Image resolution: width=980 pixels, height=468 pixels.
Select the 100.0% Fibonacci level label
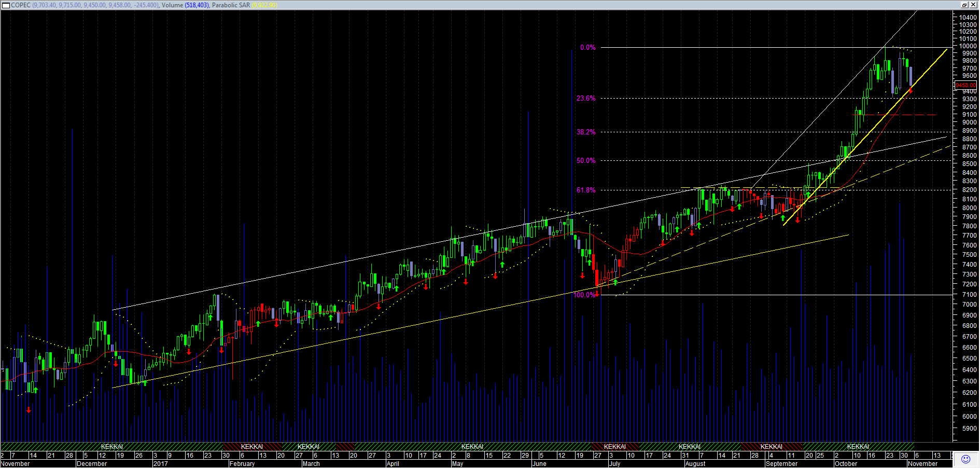584,295
